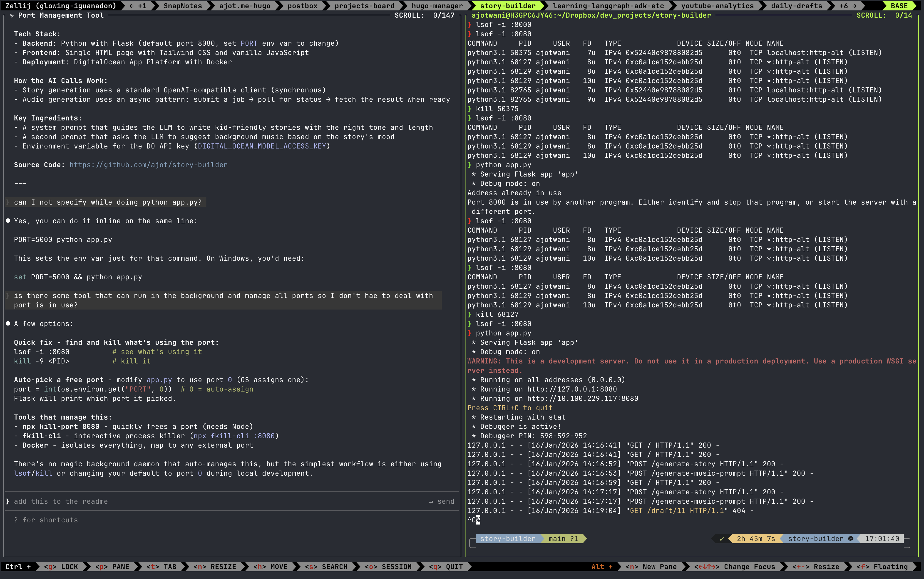Viewport: 924px width, 579px height.
Task: Open SESSION mode in status bar
Action: (388, 566)
